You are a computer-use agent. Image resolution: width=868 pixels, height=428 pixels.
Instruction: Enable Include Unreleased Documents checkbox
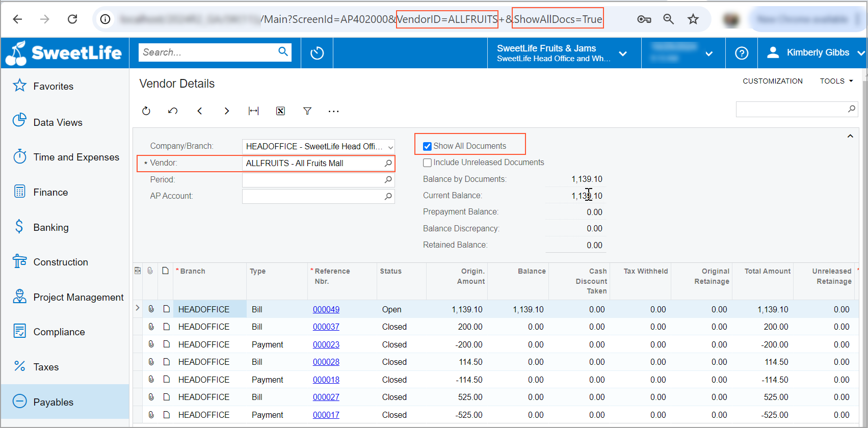(428, 163)
